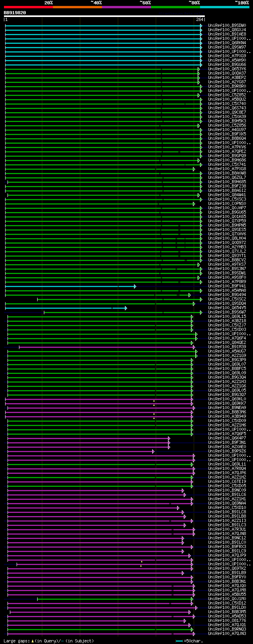Viewport: 253px width, 644px height.
Task: Select label UniRef100_C5Z852
Action: [x=227, y=95]
